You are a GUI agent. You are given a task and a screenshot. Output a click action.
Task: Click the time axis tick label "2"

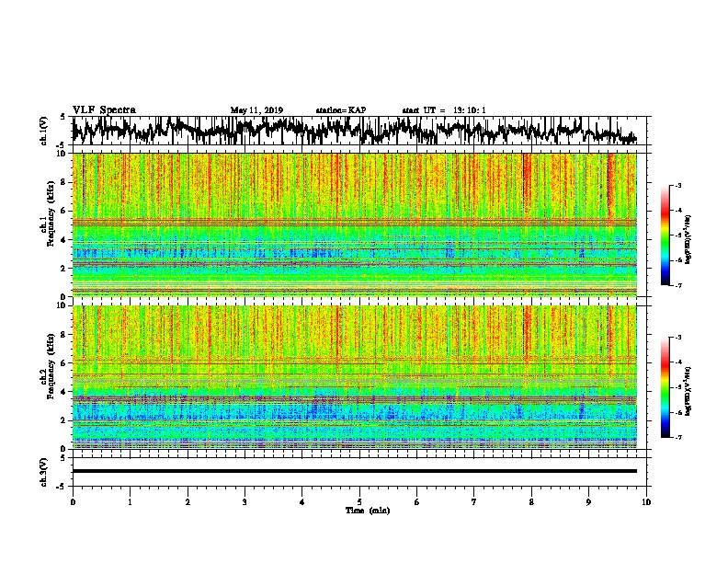pos(188,502)
